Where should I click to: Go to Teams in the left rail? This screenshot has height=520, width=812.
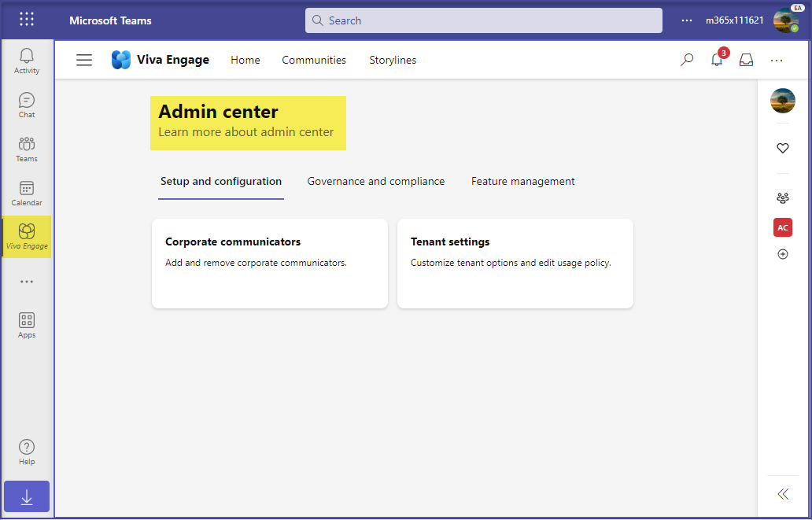coord(27,148)
